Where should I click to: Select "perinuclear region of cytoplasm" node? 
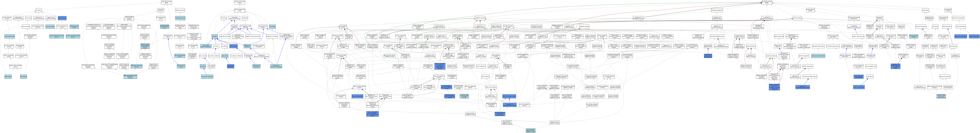point(206,46)
